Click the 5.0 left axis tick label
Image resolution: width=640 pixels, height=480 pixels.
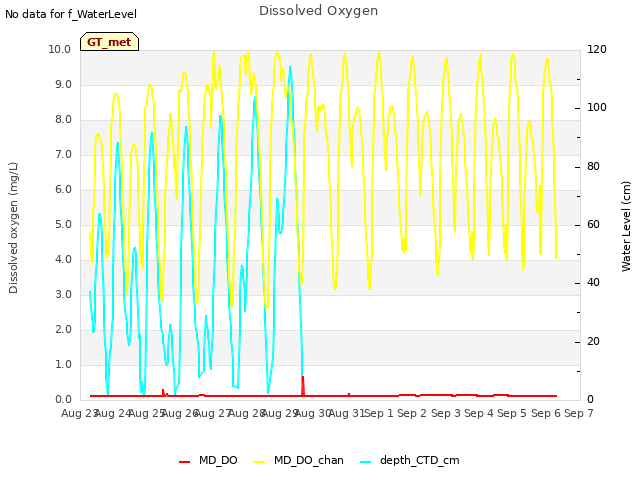pyautogui.click(x=63, y=224)
